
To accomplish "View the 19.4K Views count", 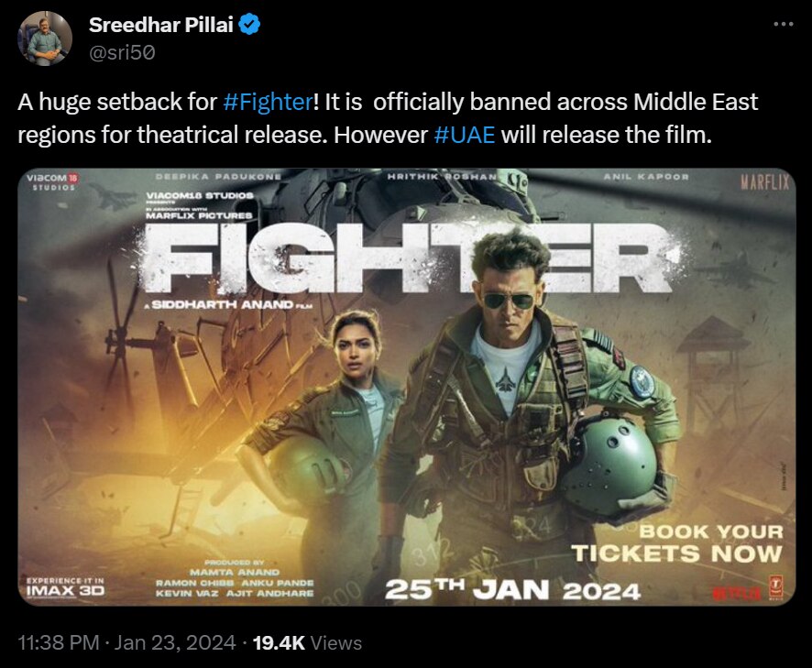I will [x=307, y=642].
